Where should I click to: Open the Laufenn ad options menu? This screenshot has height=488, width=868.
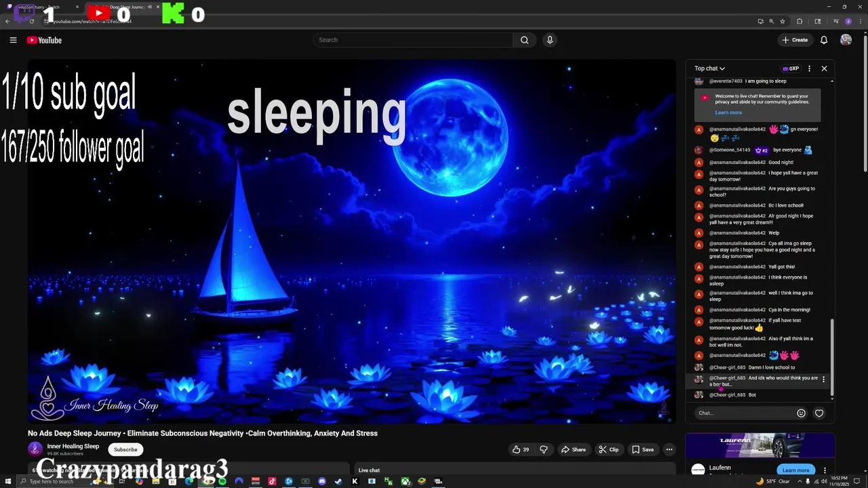click(x=825, y=470)
